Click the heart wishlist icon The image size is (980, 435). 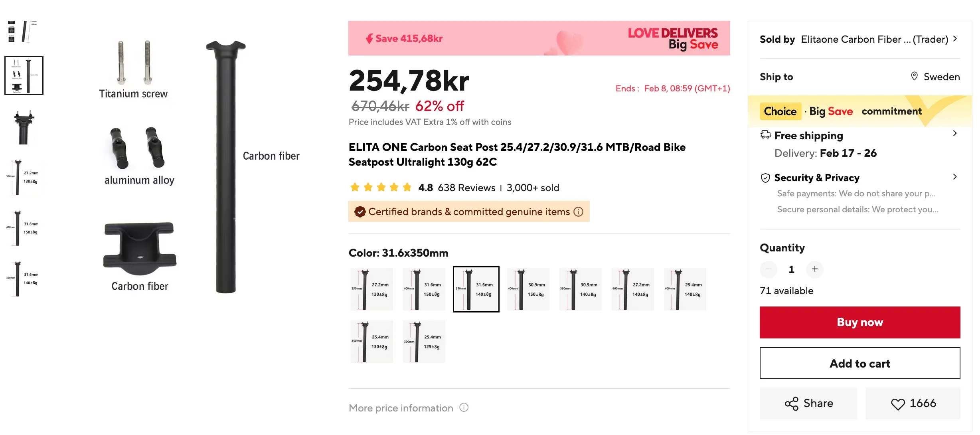tap(898, 404)
